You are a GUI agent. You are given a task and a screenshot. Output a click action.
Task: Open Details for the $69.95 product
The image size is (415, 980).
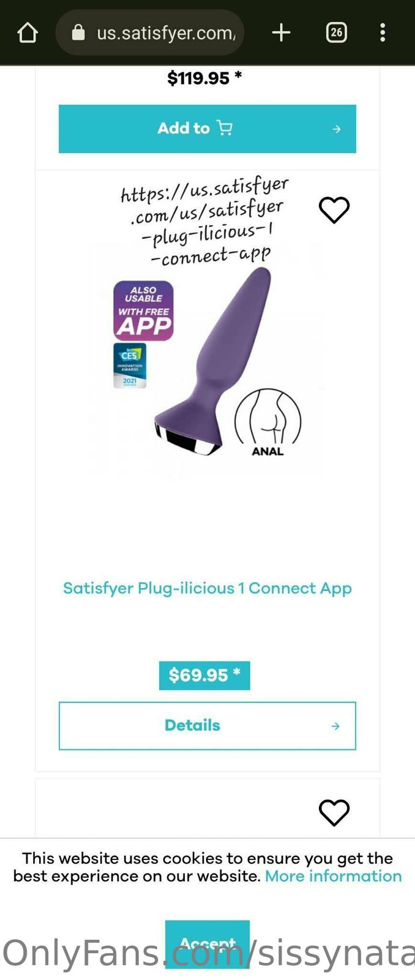[207, 726]
